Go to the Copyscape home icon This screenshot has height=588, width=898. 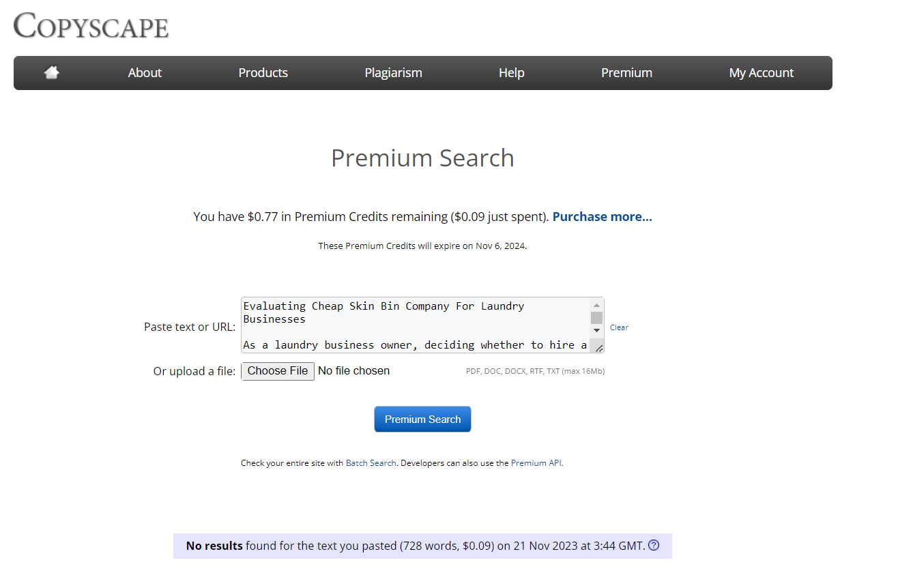(52, 72)
